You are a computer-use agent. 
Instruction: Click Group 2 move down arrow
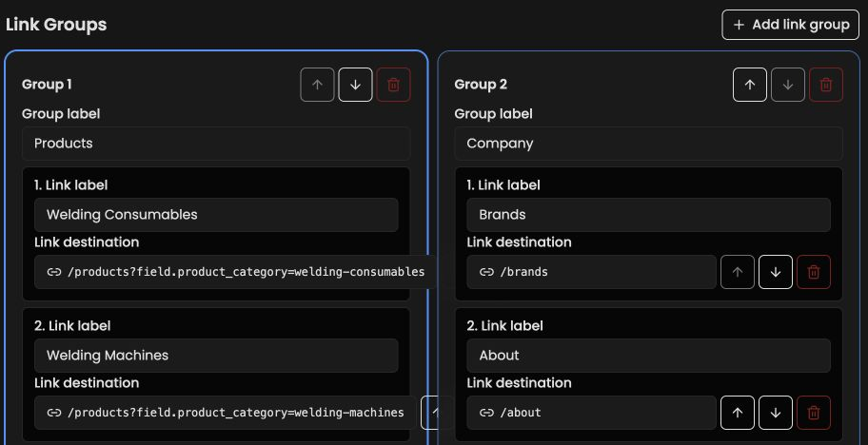click(x=788, y=85)
